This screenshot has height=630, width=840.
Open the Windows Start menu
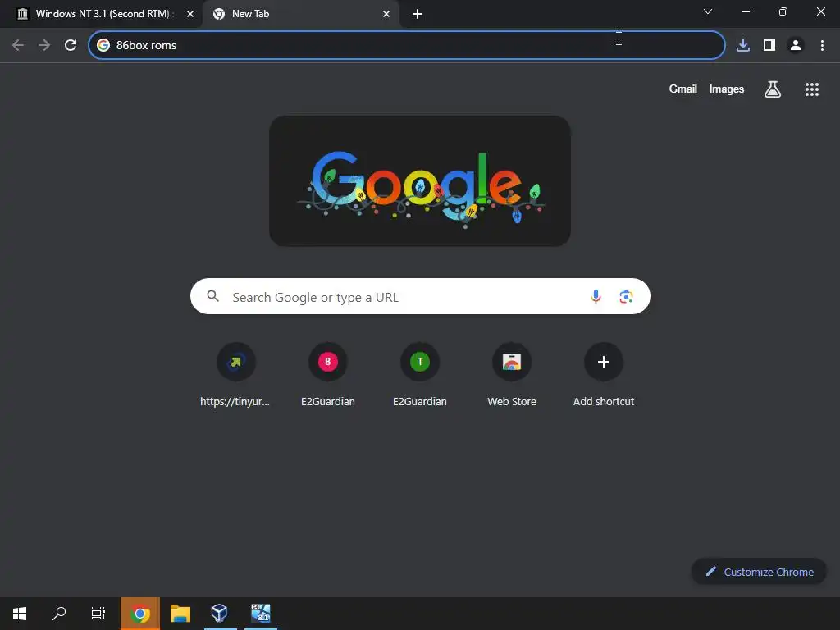point(20,614)
